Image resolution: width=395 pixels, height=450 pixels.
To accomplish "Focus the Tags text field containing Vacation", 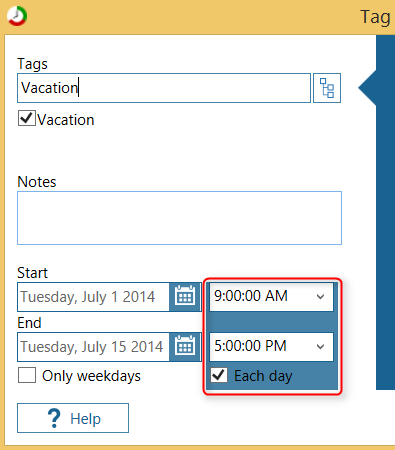I will pos(164,88).
